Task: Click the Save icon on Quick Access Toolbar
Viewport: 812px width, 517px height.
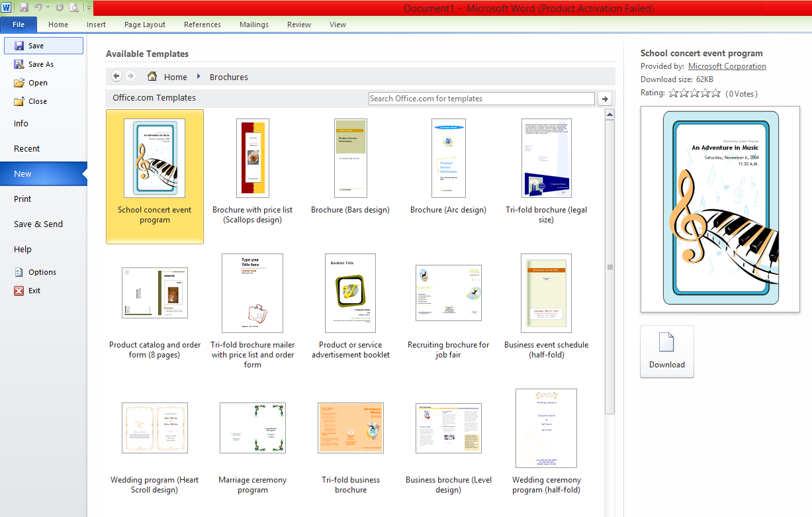Action: (x=24, y=7)
